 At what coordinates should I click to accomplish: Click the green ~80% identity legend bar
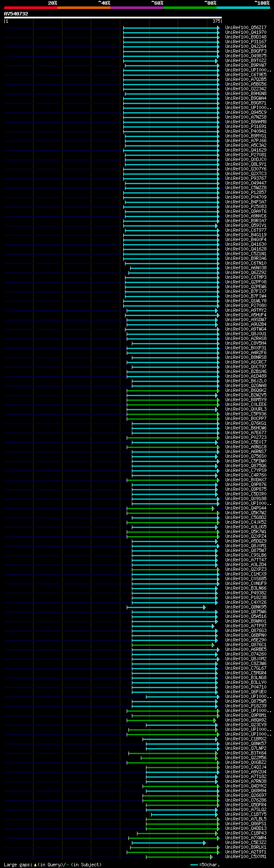(x=190, y=7)
